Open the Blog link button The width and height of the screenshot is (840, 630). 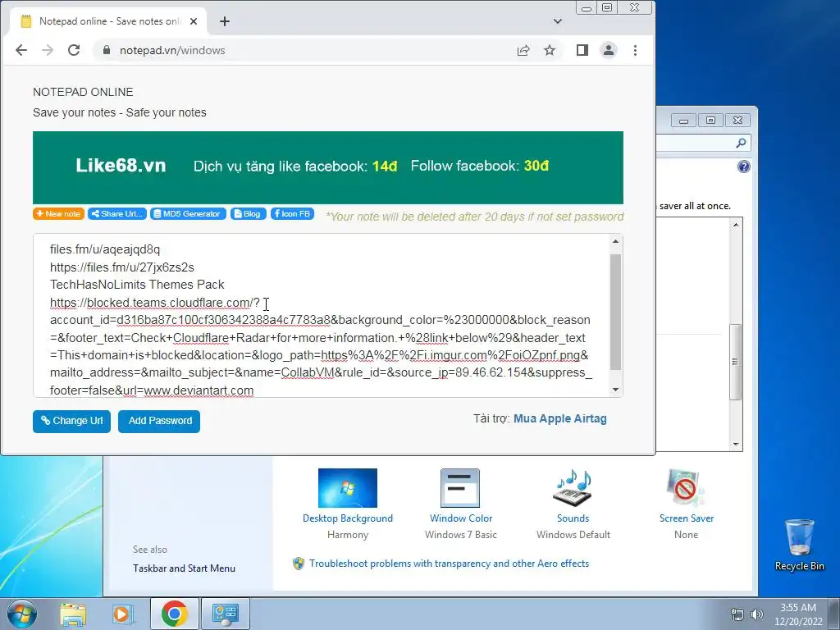click(x=249, y=214)
